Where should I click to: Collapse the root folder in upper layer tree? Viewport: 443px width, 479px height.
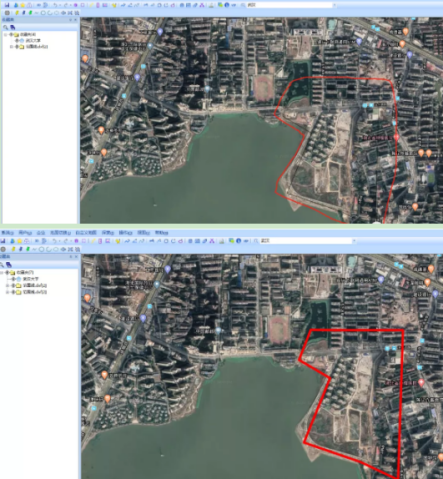pos(6,35)
